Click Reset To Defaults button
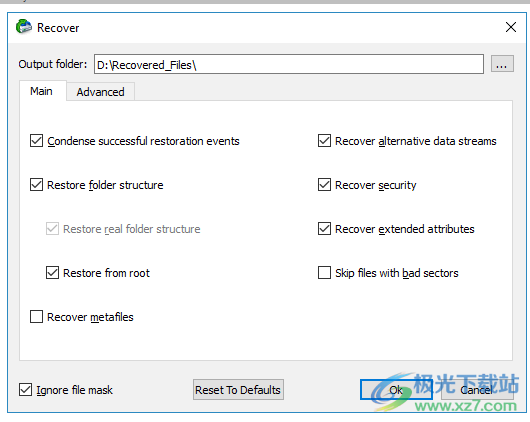Viewport: 530px width, 422px height. (238, 390)
